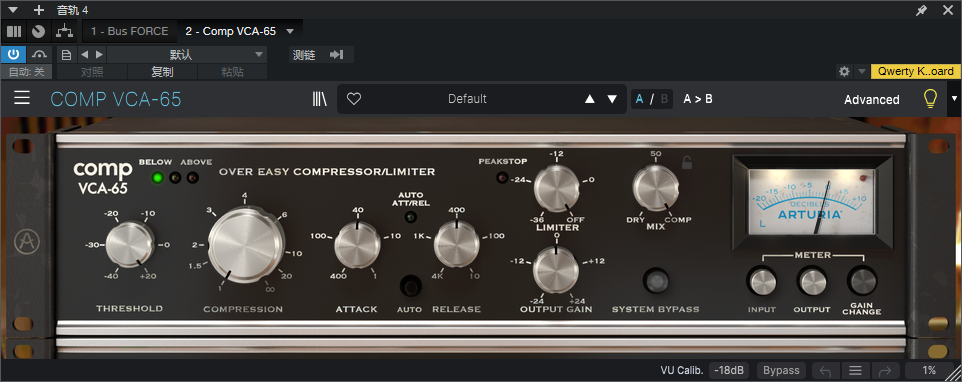
Task: Switch to the 1 - Bus FORCE tab
Action: (x=129, y=31)
